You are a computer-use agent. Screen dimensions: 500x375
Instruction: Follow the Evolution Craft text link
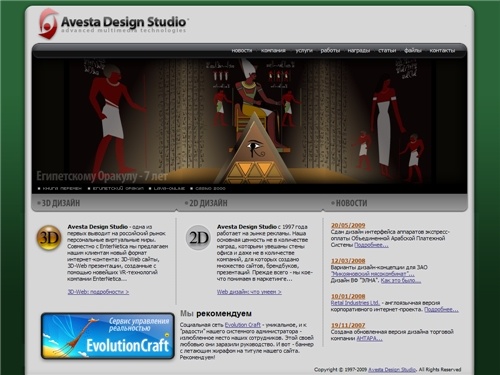pyautogui.click(x=243, y=325)
